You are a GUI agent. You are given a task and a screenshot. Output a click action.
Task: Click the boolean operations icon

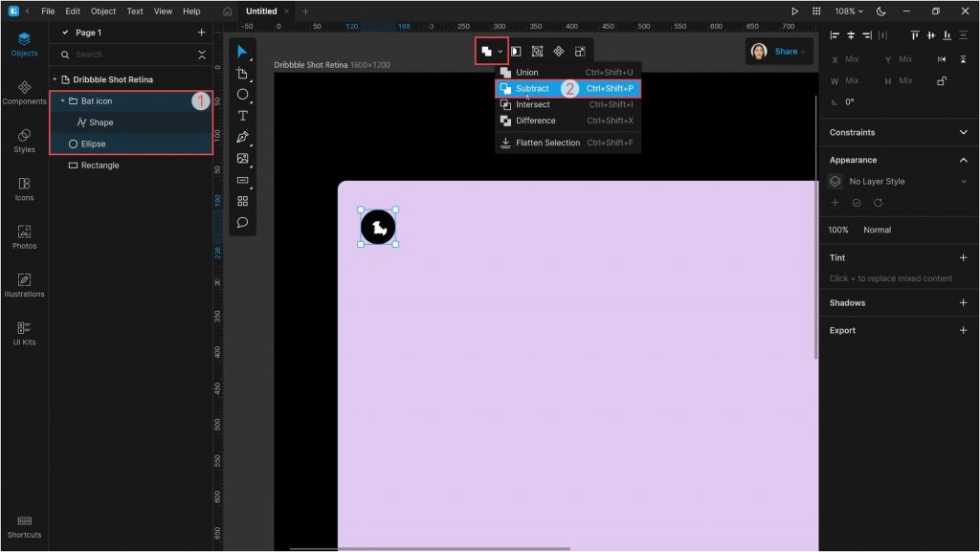point(486,52)
